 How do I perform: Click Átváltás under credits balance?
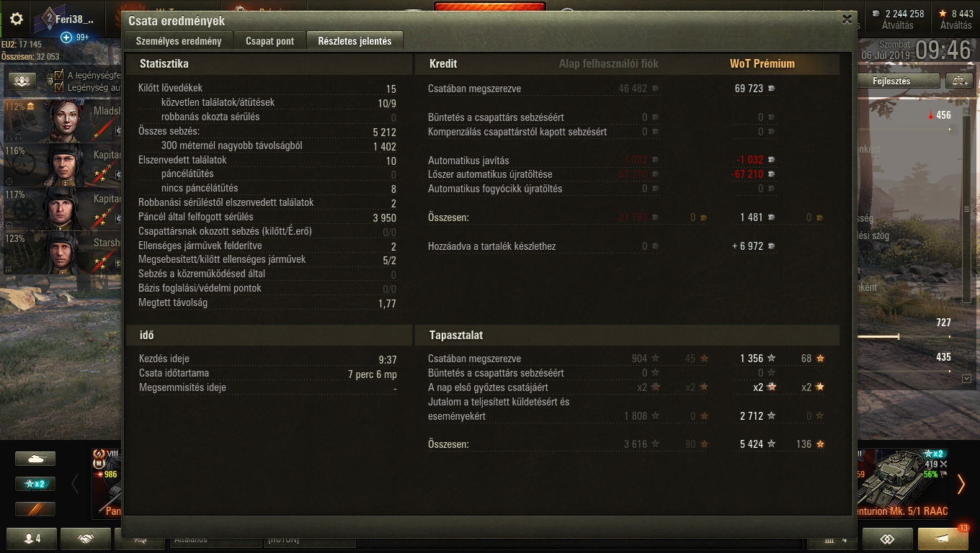897,25
